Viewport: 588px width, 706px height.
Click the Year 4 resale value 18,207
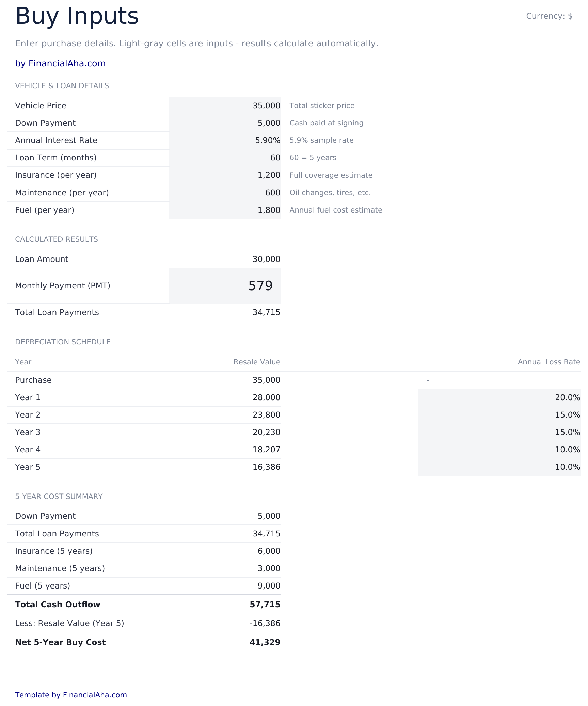[x=266, y=450]
